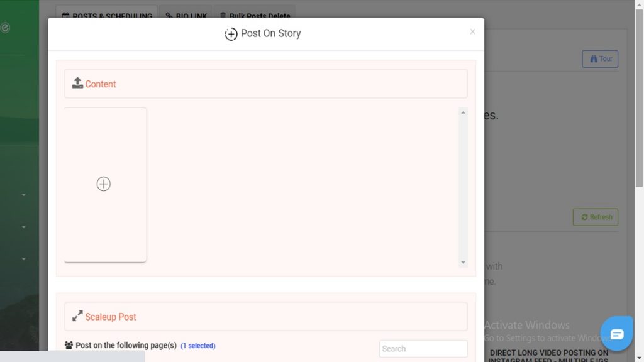Click in the pages Search field

tap(423, 348)
